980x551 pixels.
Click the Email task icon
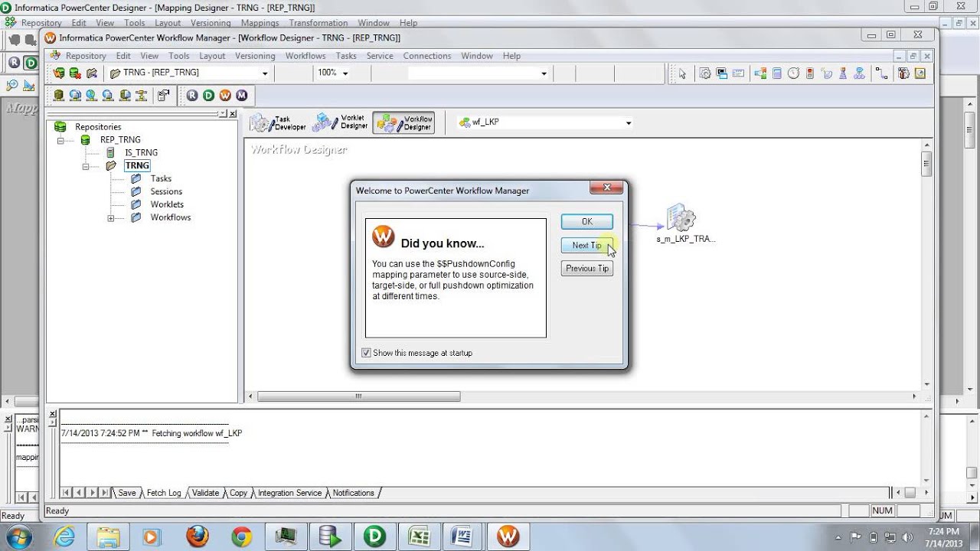pyautogui.click(x=738, y=73)
